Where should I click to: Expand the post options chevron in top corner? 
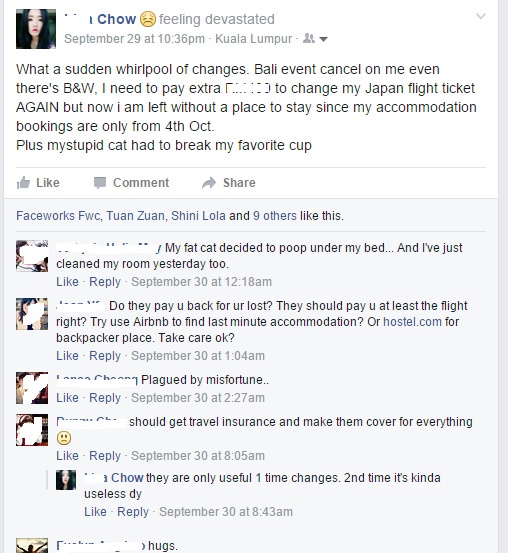point(481,16)
